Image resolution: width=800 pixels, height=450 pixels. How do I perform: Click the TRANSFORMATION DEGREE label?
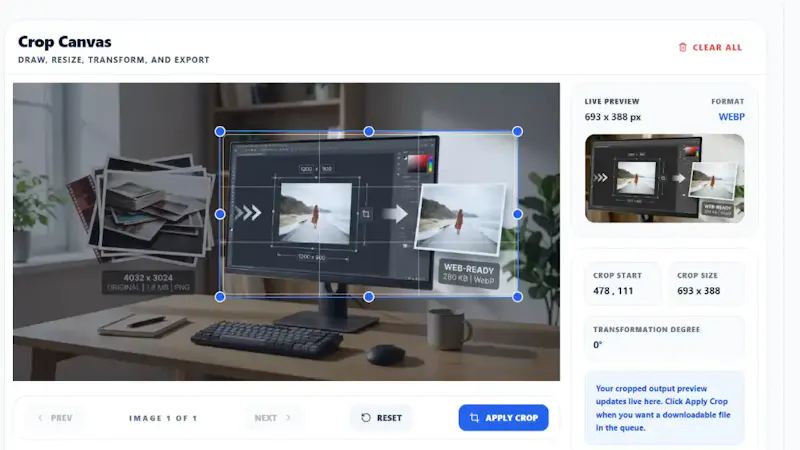(x=646, y=330)
